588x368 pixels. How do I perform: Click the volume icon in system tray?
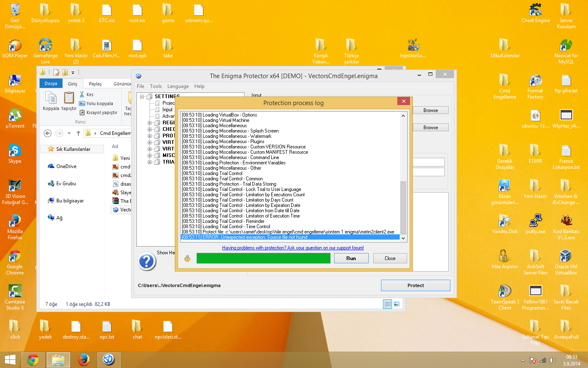pyautogui.click(x=552, y=360)
